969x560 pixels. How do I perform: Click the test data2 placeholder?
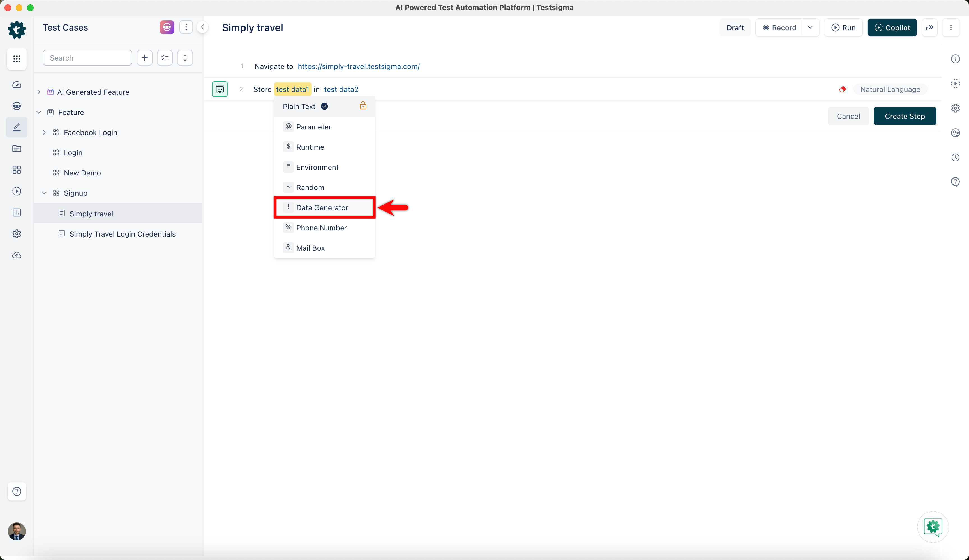(x=341, y=90)
